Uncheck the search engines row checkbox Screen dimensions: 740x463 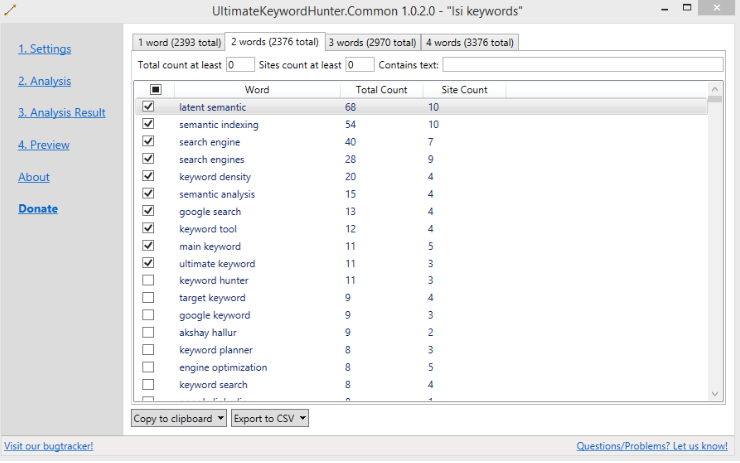point(148,159)
